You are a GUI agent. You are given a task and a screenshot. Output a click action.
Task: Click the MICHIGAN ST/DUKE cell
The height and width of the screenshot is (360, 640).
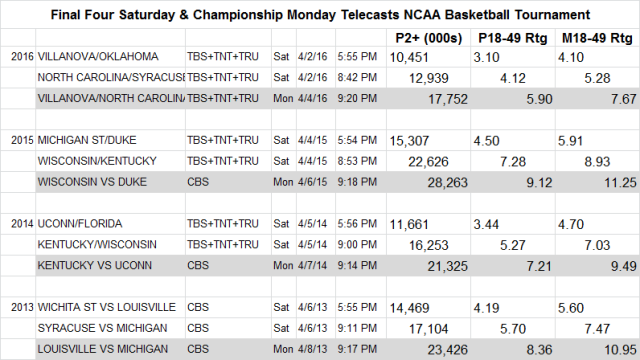pos(110,140)
